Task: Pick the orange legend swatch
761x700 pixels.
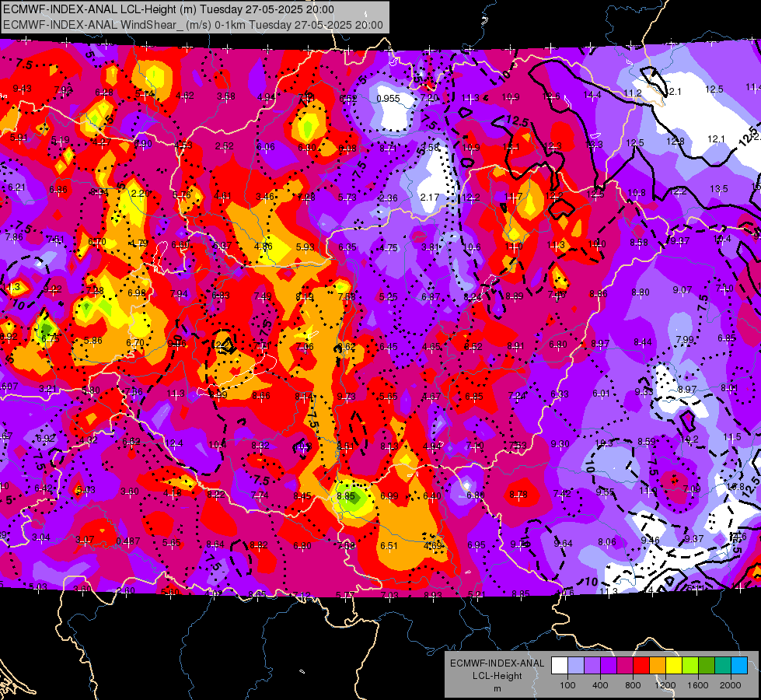Action: pos(658,666)
